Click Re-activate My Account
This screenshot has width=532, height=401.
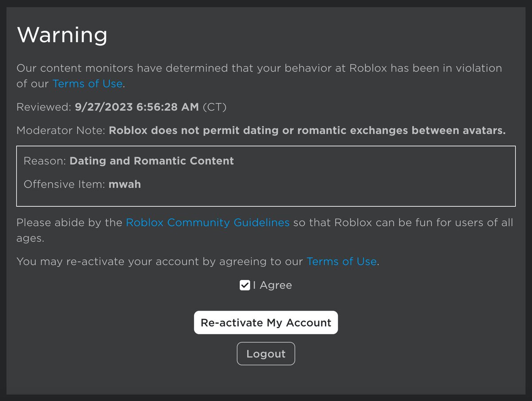[x=266, y=322]
